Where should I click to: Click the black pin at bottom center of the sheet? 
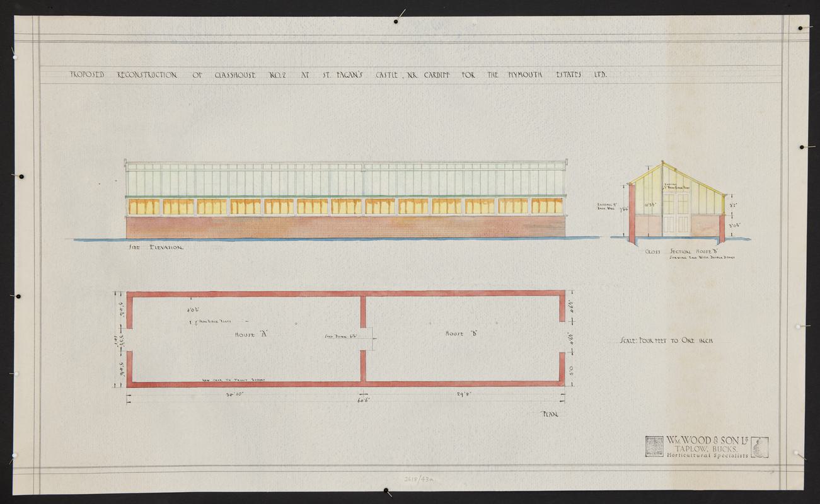click(386, 490)
